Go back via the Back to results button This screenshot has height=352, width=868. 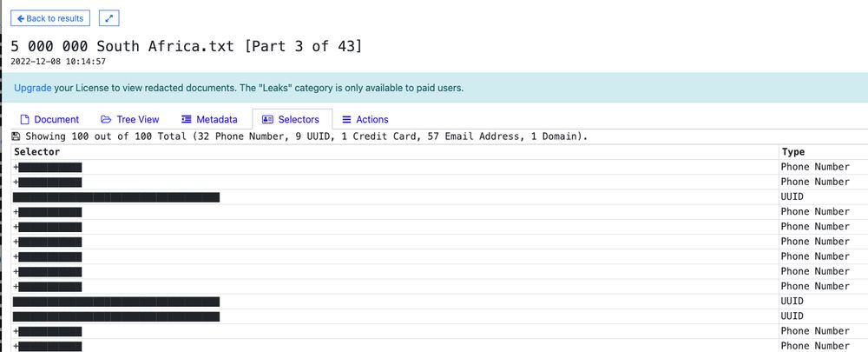click(x=50, y=18)
